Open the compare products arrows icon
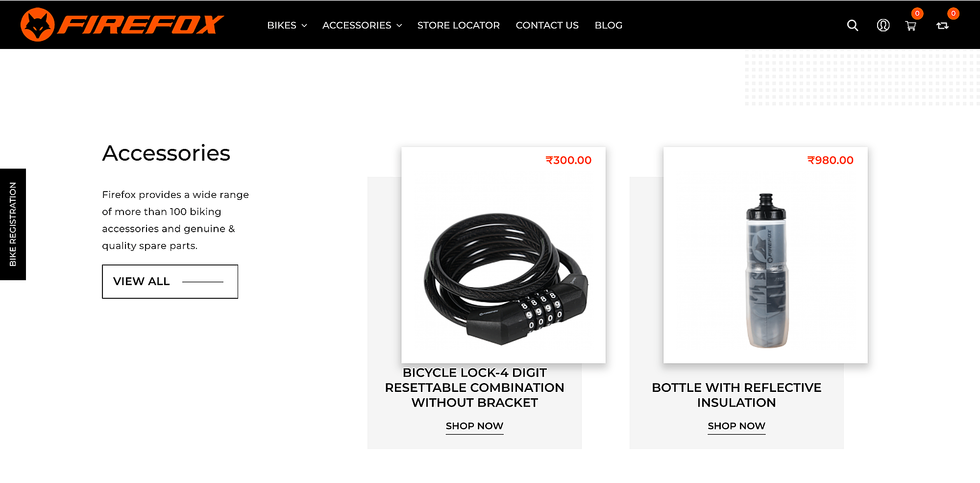Image resolution: width=980 pixels, height=483 pixels. coord(942,26)
